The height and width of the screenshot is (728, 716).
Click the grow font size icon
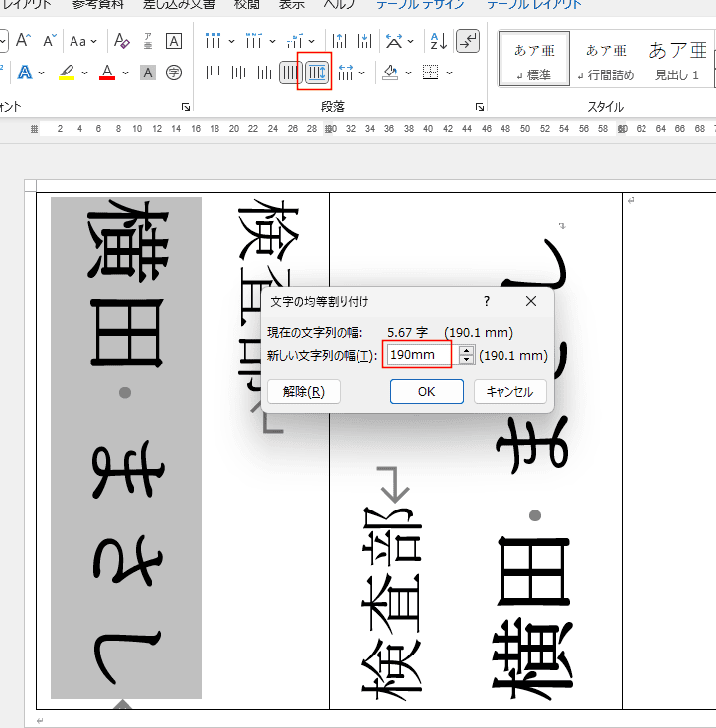pyautogui.click(x=23, y=41)
